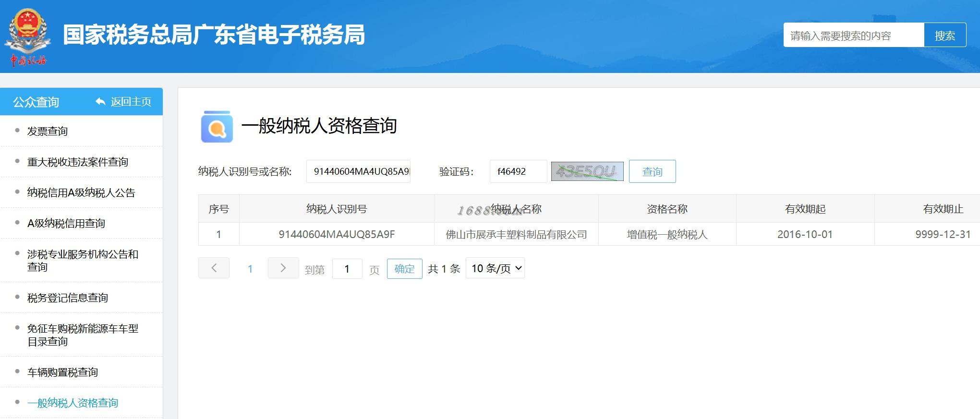The height and width of the screenshot is (419, 980).
Task: Open 发票查询 in the sidebar
Action: (x=48, y=131)
